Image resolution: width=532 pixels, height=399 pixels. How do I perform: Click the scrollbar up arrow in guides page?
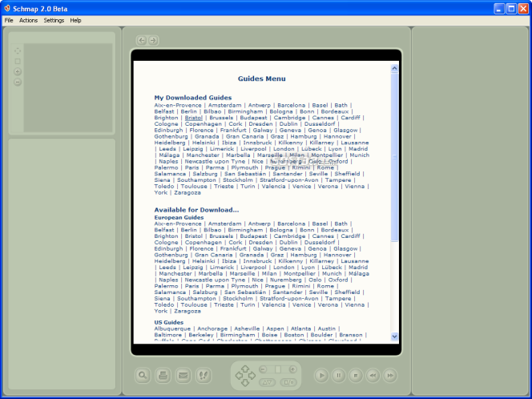[394, 68]
